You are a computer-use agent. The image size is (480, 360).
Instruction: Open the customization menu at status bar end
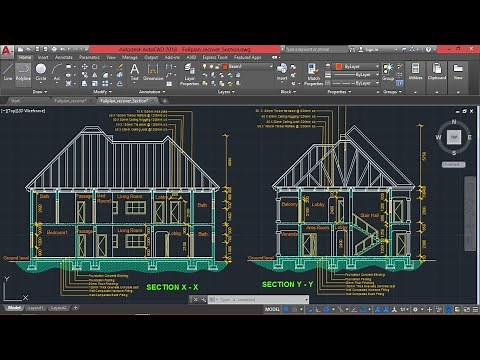click(475, 309)
